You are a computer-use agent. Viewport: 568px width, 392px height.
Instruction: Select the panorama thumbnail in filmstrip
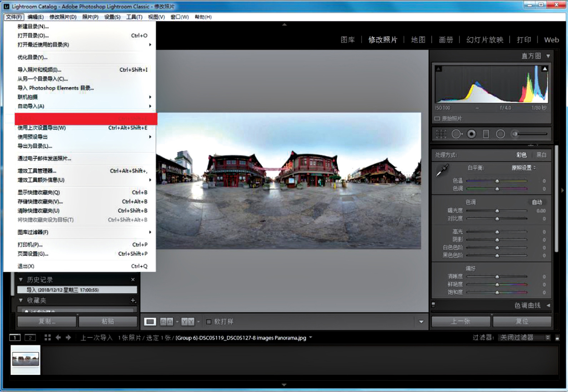coord(25,359)
